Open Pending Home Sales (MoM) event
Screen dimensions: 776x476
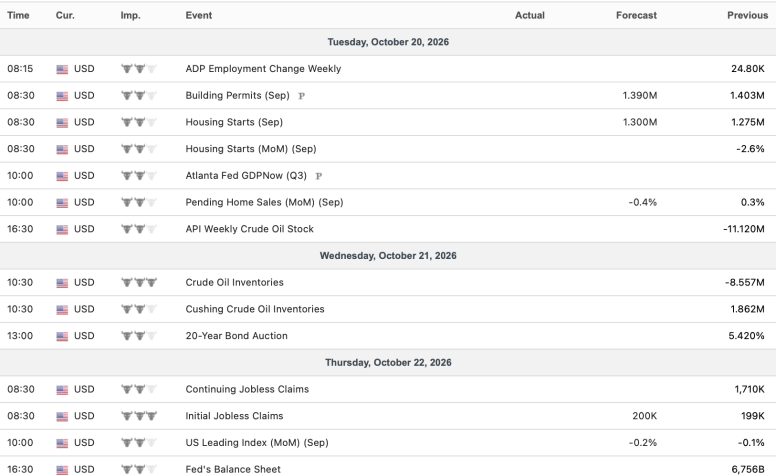[x=264, y=202]
